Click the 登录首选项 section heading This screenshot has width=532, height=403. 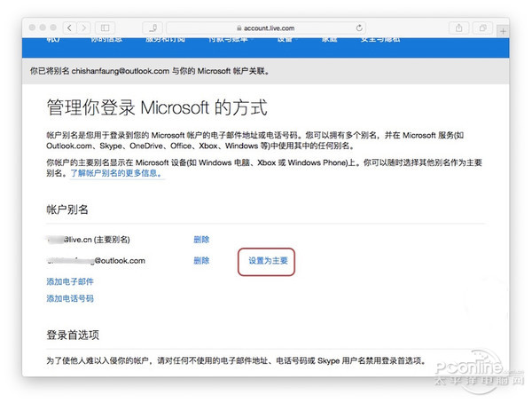73,335
